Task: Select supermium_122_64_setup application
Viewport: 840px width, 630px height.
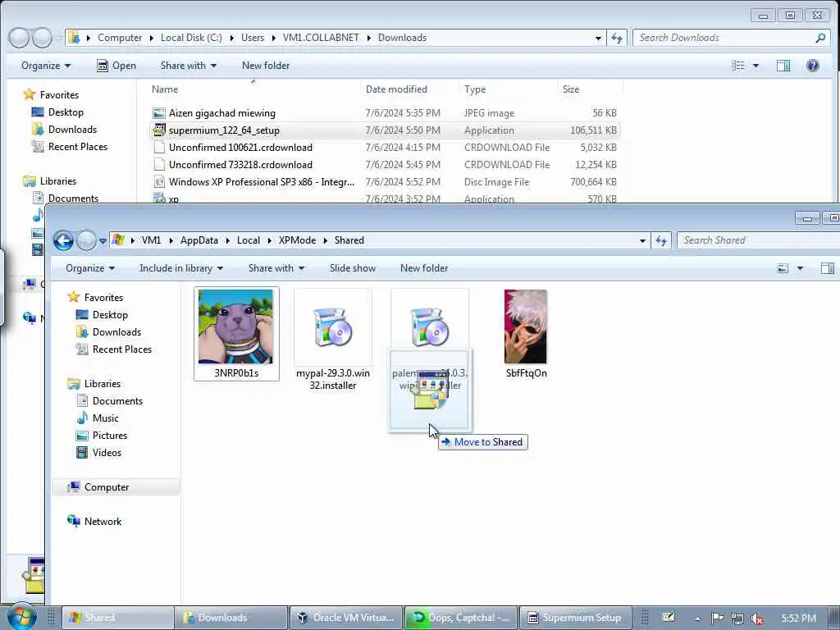Action: (384, 130)
